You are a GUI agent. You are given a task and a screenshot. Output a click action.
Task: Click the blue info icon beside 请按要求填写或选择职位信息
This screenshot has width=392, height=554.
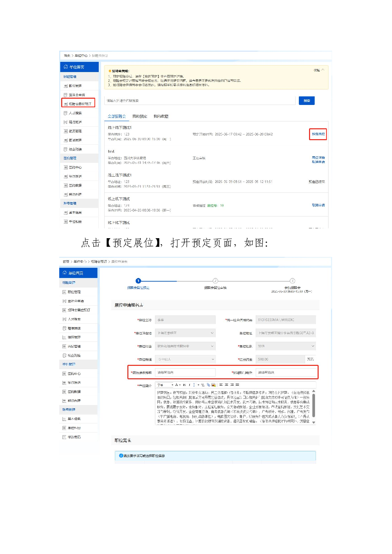click(x=121, y=456)
